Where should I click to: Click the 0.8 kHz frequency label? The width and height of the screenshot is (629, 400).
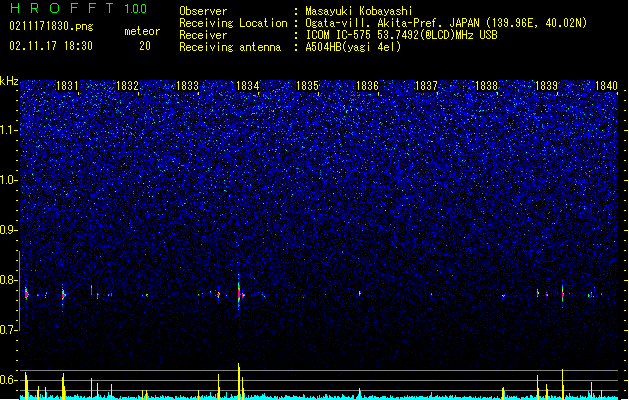coord(9,280)
